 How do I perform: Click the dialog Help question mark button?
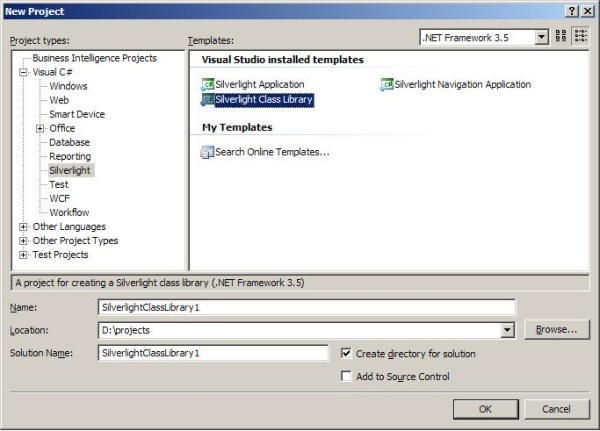tap(571, 11)
